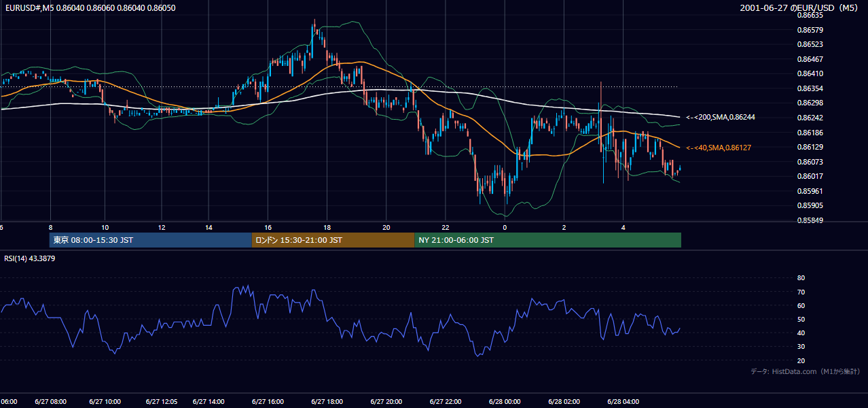This screenshot has height=408, width=868.
Task: Select the ロンドン 15:30-21:00 JST session bar
Action: pos(333,240)
